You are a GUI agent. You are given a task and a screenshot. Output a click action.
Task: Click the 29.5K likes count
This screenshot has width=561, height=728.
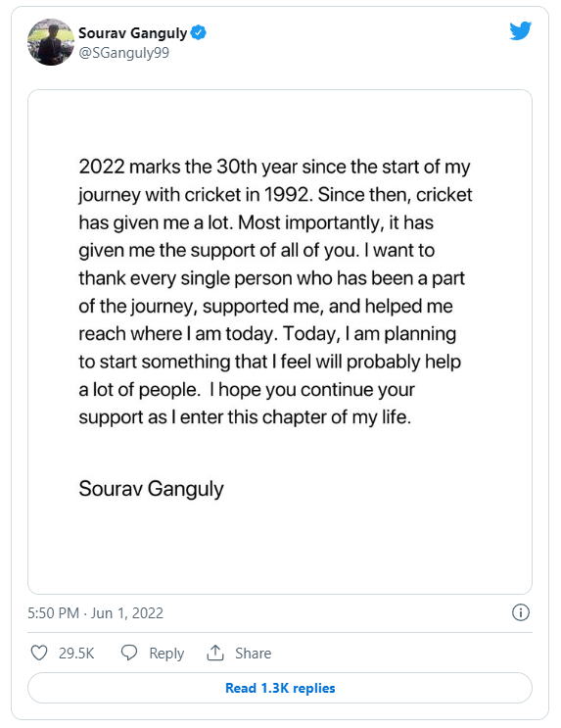click(x=76, y=654)
